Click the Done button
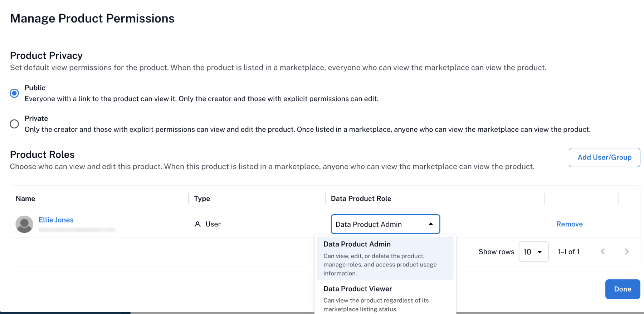The width and height of the screenshot is (644, 314). click(623, 289)
